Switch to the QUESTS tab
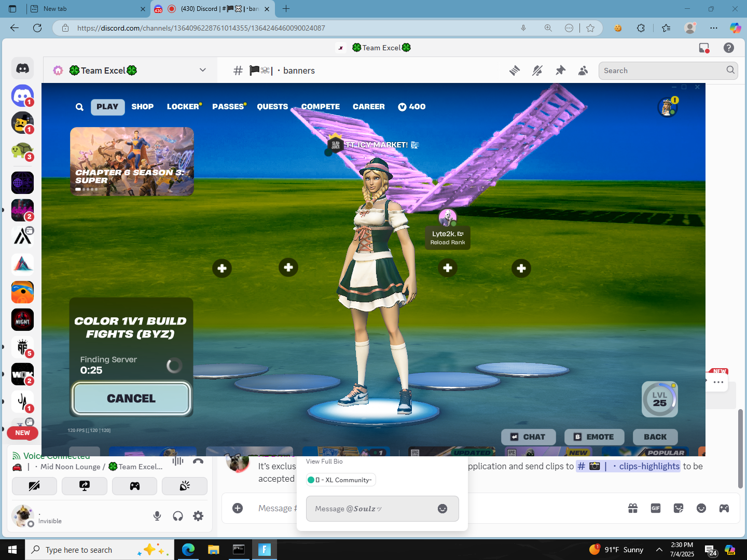Image resolution: width=747 pixels, height=560 pixels. (x=272, y=107)
